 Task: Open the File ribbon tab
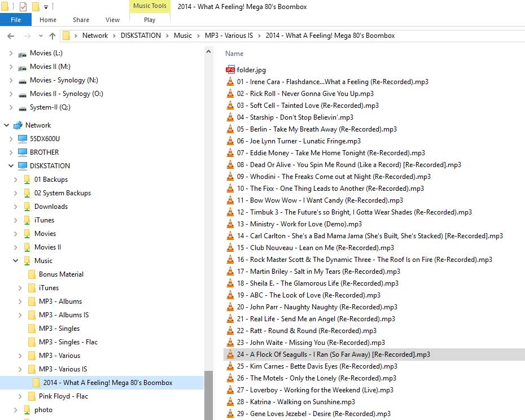click(16, 20)
